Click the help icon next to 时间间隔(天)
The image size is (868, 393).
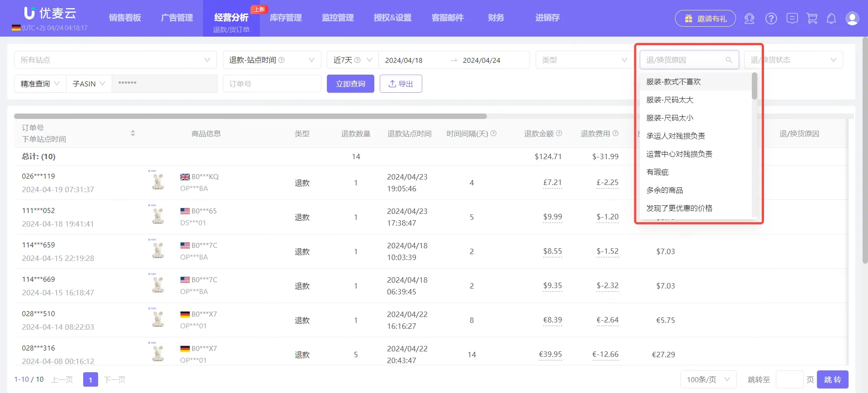pos(494,133)
